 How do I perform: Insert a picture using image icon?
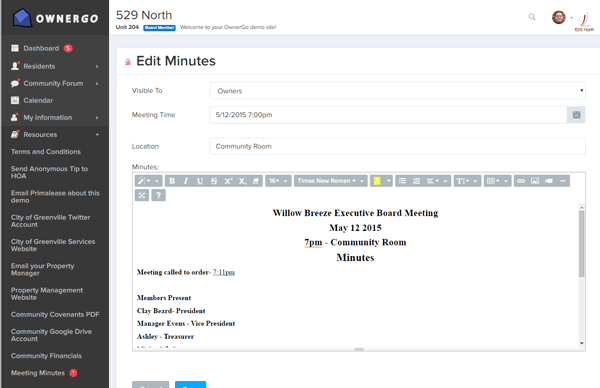[535, 181]
